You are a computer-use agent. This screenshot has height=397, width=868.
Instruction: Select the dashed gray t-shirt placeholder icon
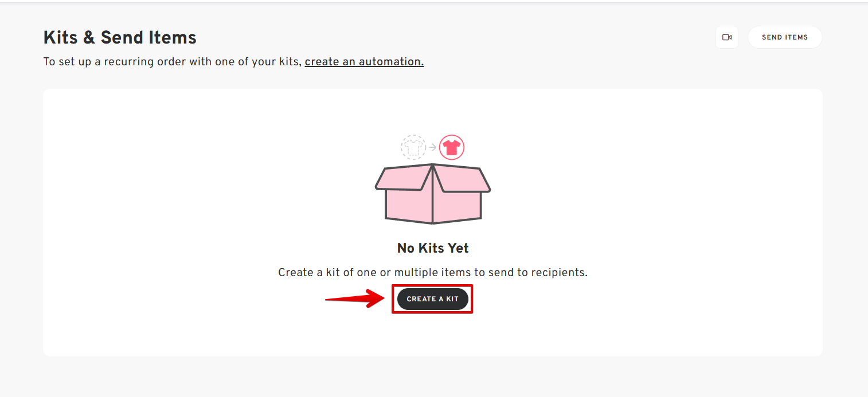pyautogui.click(x=413, y=147)
